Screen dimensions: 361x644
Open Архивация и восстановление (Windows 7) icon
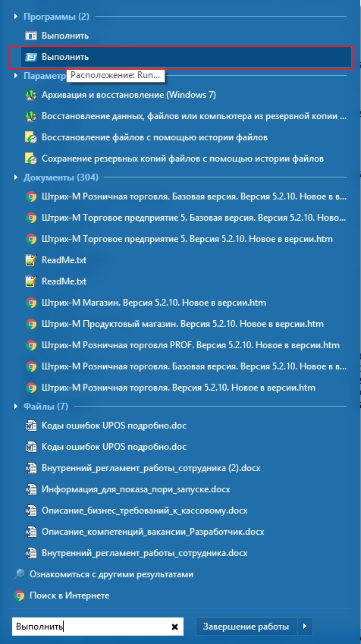(31, 95)
